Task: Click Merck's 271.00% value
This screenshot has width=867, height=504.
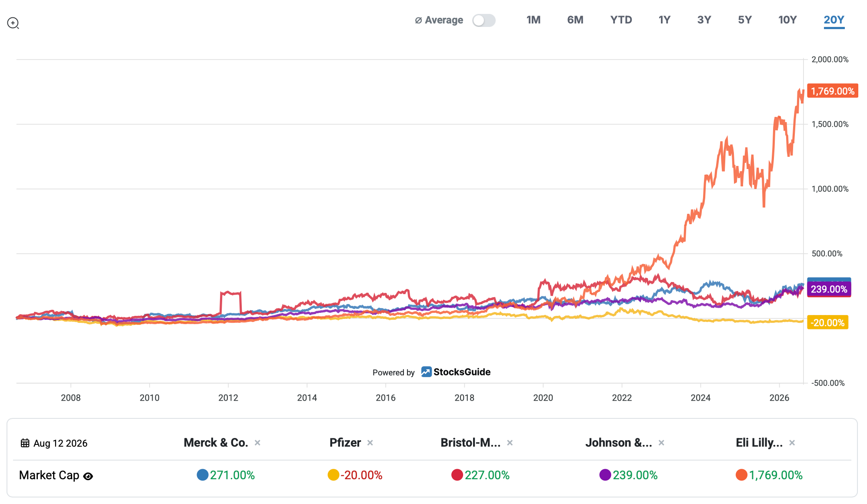Action: coord(233,475)
